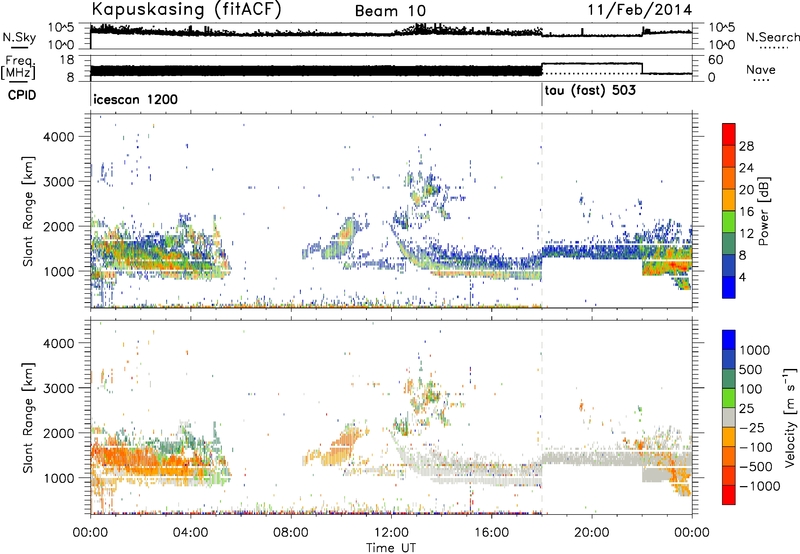Click the '60' value on Nave axis

[716, 60]
